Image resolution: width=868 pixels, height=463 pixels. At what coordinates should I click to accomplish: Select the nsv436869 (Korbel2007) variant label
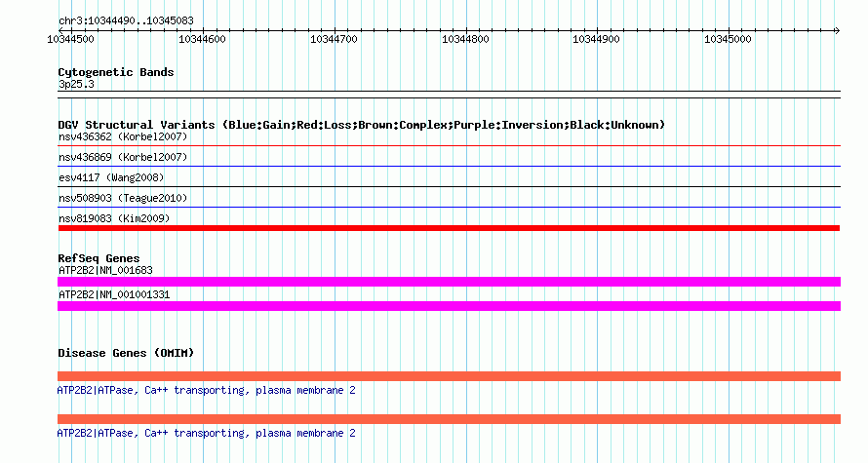coord(123,157)
